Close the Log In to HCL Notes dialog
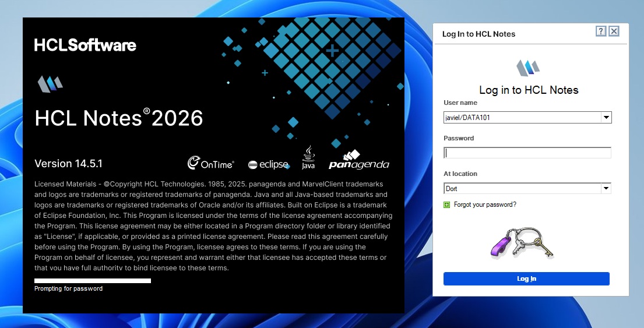Viewport: 644px width, 328px height. coord(614,31)
